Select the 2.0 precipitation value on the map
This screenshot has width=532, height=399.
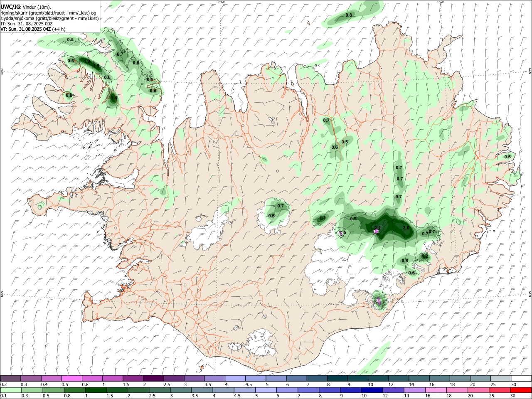click(406, 228)
